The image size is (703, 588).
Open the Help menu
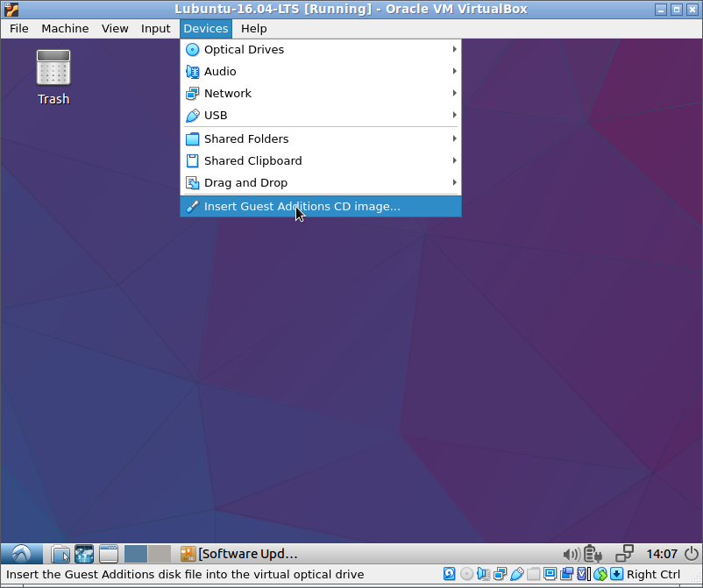click(253, 29)
